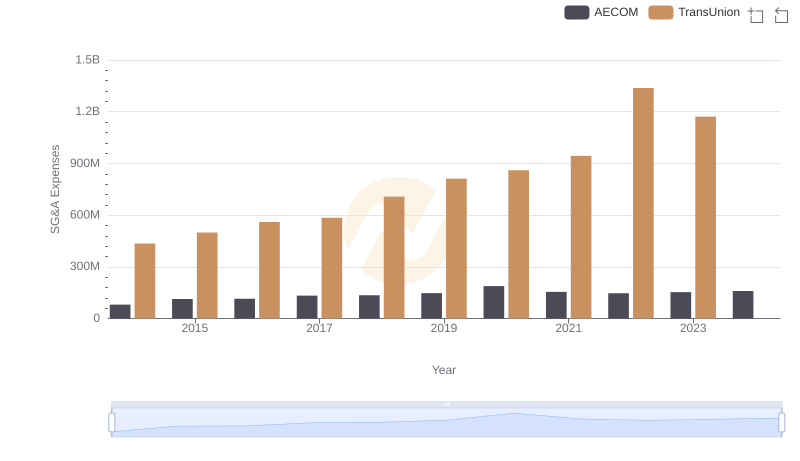Click the 2015 x-axis label
800x461 pixels.
click(x=195, y=328)
